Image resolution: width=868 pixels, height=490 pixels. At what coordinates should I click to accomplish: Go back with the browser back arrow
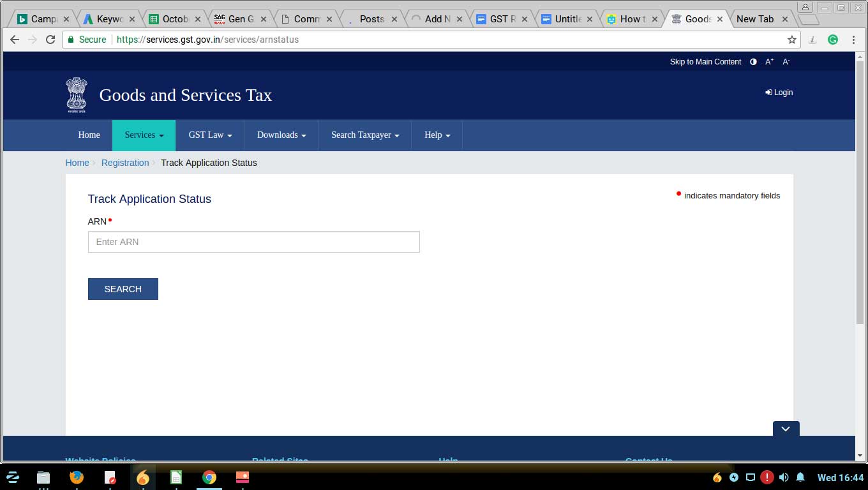point(15,40)
